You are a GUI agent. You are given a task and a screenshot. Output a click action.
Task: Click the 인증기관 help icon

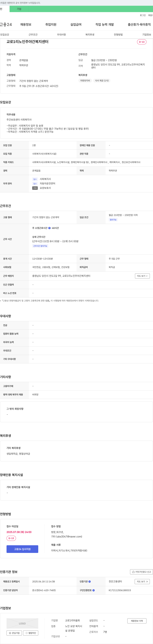tap(90, 582)
